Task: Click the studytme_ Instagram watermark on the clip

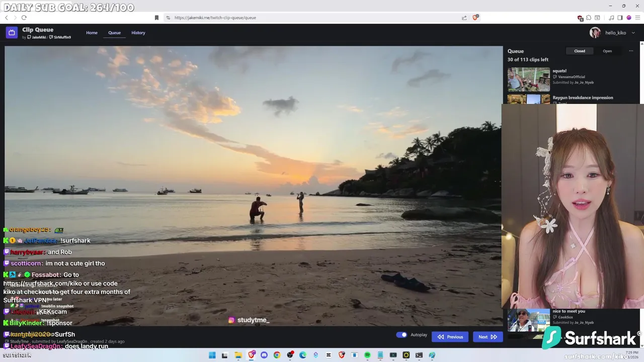Action: point(249,320)
